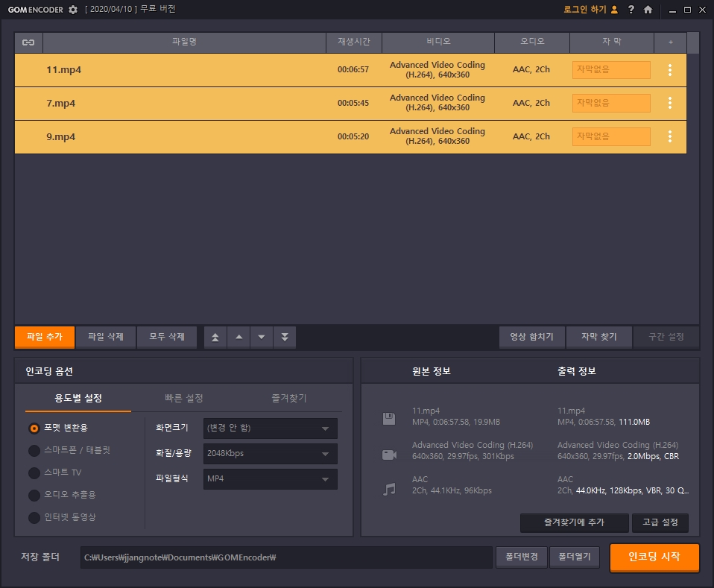The width and height of the screenshot is (714, 588).
Task: Click duration 00:05:20 cell
Action: tap(353, 136)
